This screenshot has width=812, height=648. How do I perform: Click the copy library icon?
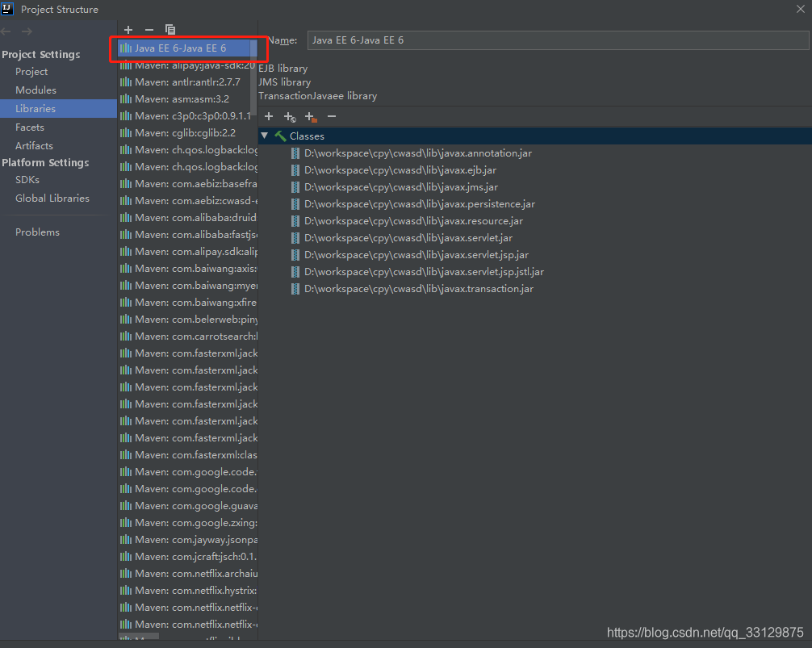click(170, 30)
